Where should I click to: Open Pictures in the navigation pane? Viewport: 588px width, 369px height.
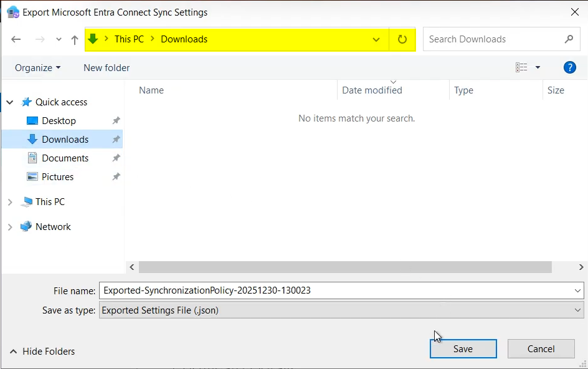point(57,177)
